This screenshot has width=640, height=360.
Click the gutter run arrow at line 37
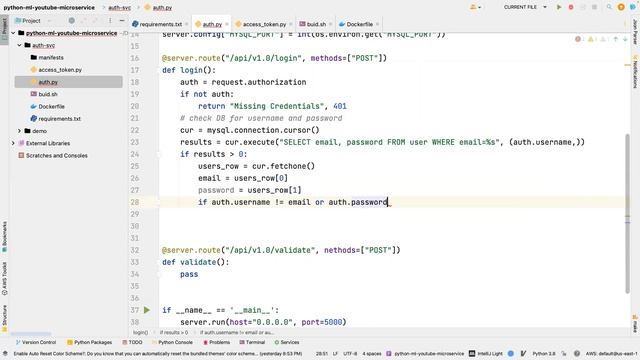point(147,310)
